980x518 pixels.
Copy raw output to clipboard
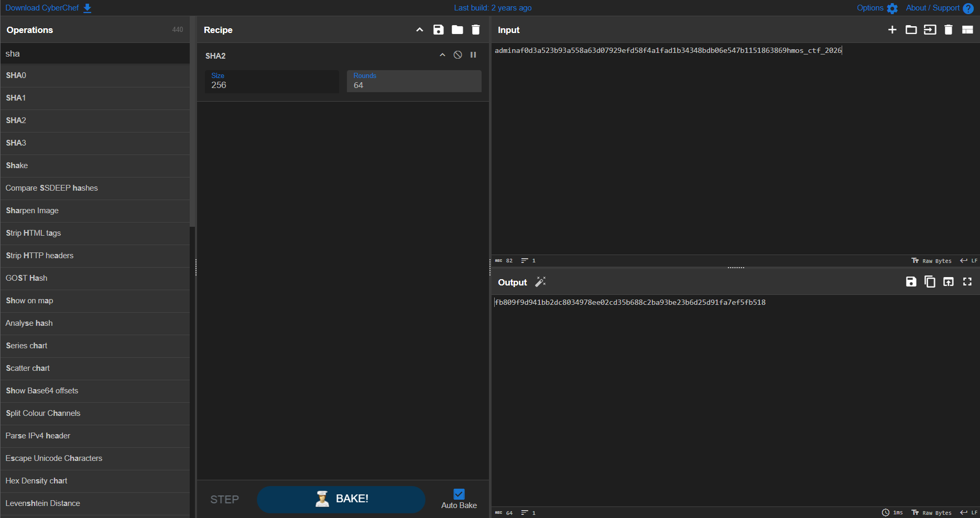click(x=930, y=282)
